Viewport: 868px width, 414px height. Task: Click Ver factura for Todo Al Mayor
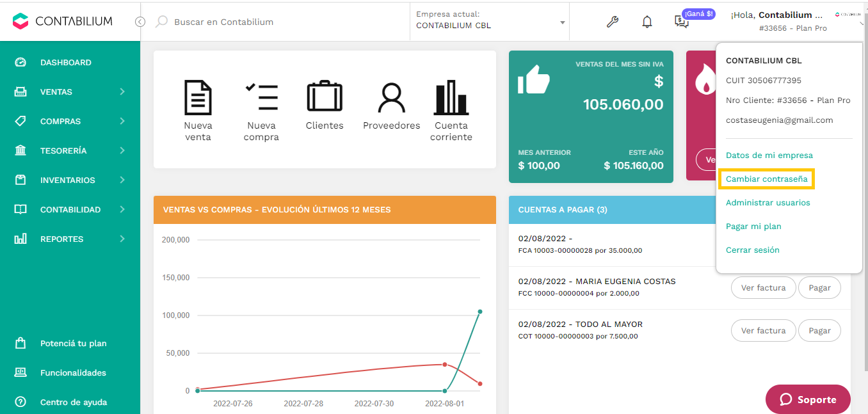[x=763, y=331]
